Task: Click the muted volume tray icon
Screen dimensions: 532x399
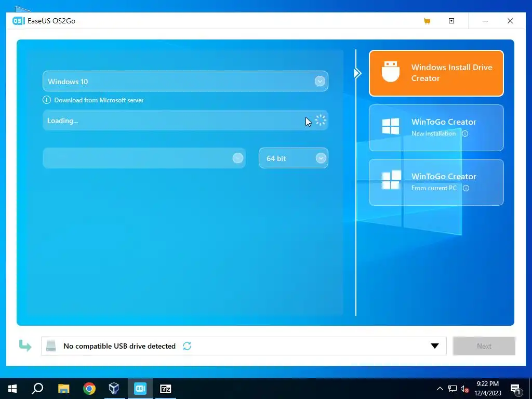Action: 465,389
